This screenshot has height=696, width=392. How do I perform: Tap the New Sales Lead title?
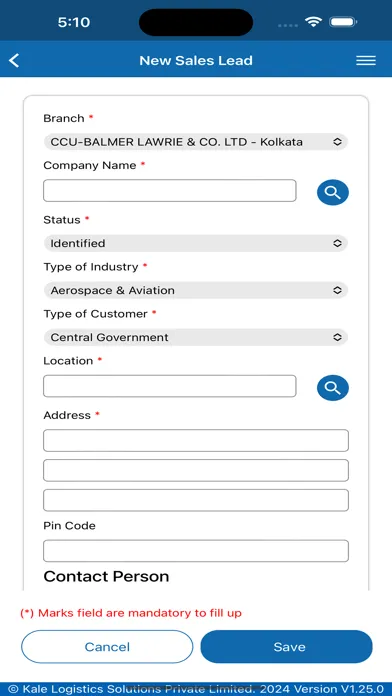pyautogui.click(x=196, y=60)
